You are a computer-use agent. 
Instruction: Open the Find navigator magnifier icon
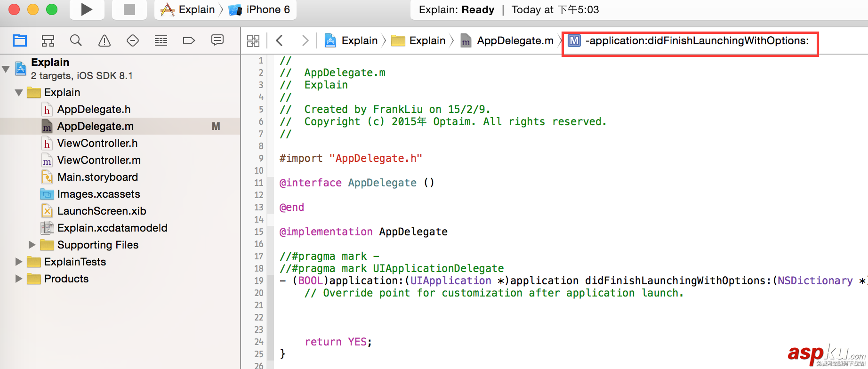(76, 40)
